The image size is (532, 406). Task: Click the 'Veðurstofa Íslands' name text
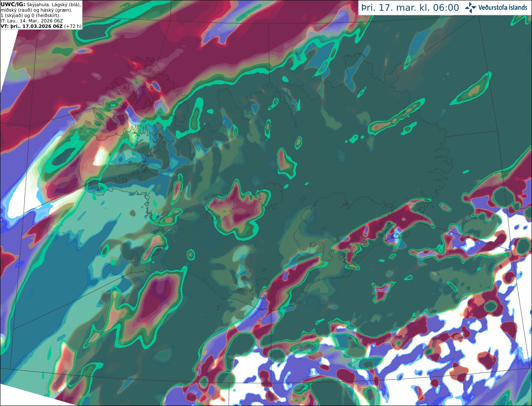click(x=502, y=7)
